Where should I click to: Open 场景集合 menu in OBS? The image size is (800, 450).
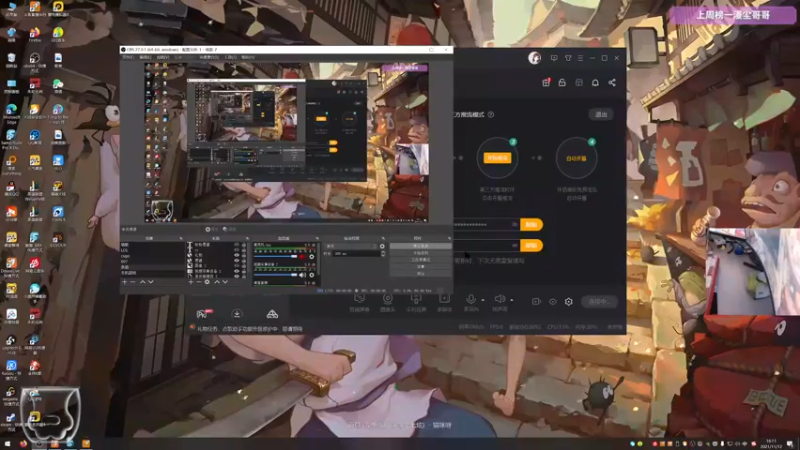point(209,57)
